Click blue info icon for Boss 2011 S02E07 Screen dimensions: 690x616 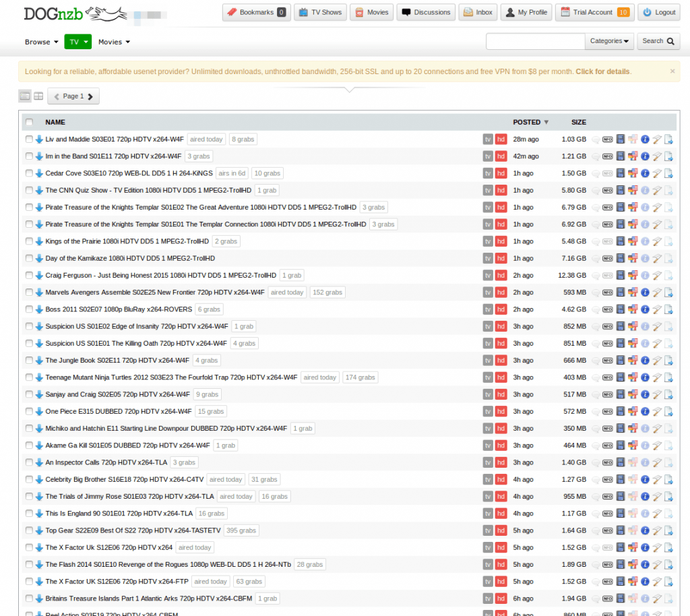[645, 310]
